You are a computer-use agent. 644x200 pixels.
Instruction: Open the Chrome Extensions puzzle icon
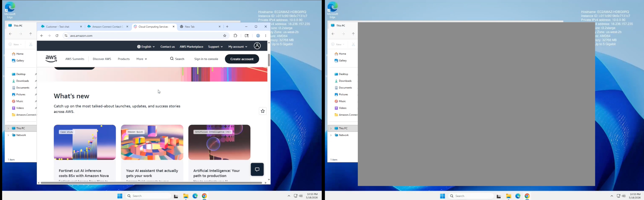click(x=235, y=36)
